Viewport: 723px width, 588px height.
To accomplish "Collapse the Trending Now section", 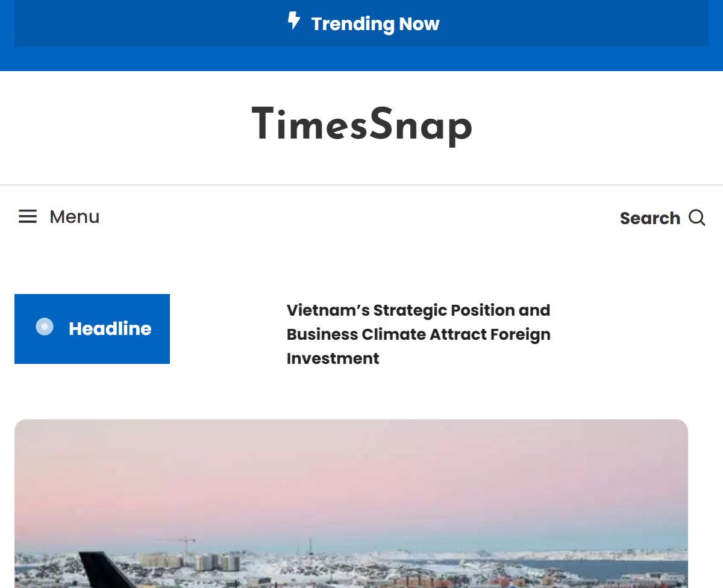I will coord(361,23).
